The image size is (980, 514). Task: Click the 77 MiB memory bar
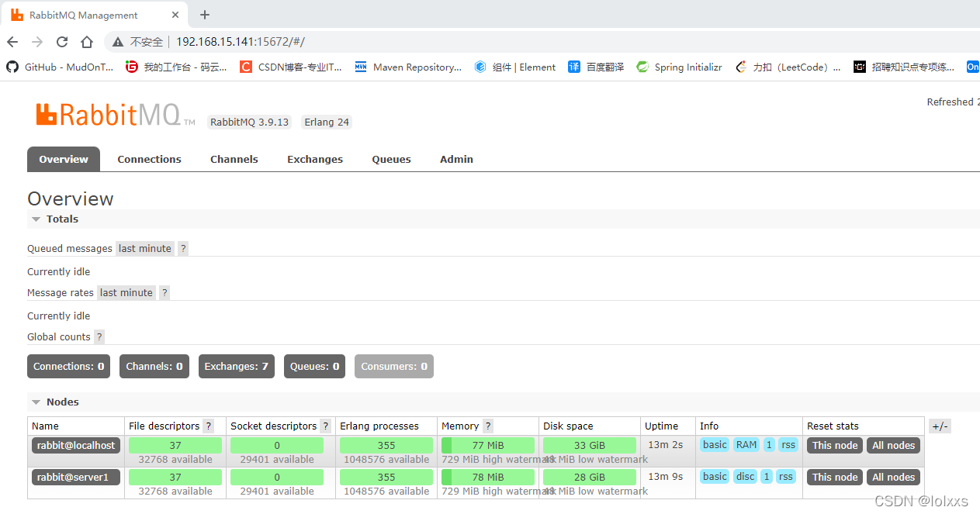(488, 446)
